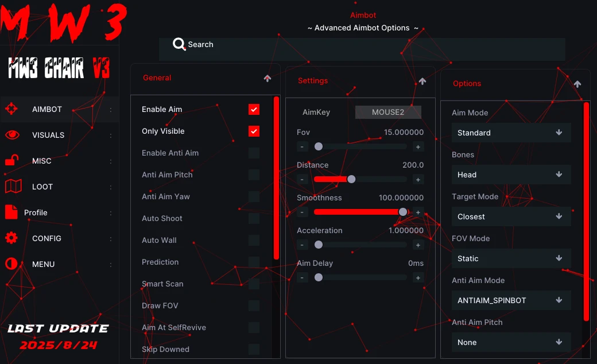
Task: Open the CONFIG gear icon
Action: [x=11, y=238]
